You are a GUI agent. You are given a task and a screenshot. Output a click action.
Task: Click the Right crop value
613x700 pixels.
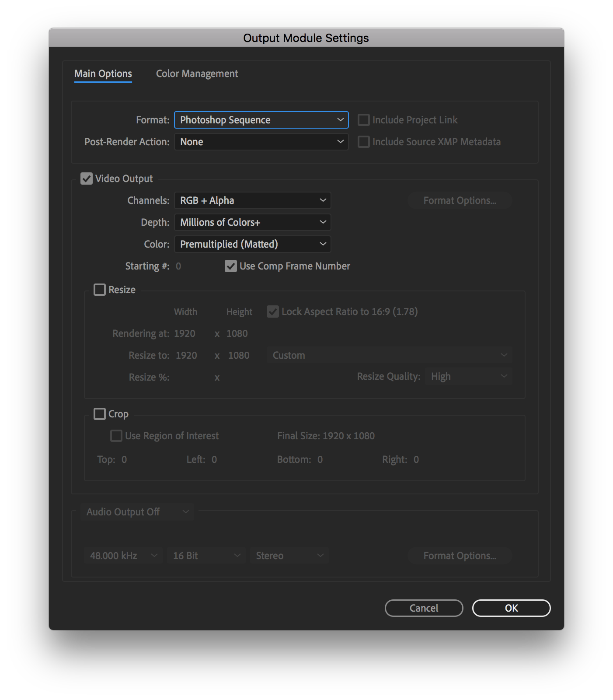tap(416, 459)
